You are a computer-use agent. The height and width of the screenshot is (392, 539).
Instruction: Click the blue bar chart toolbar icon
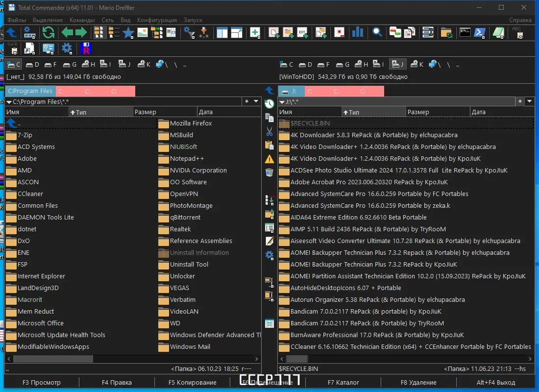point(358,32)
